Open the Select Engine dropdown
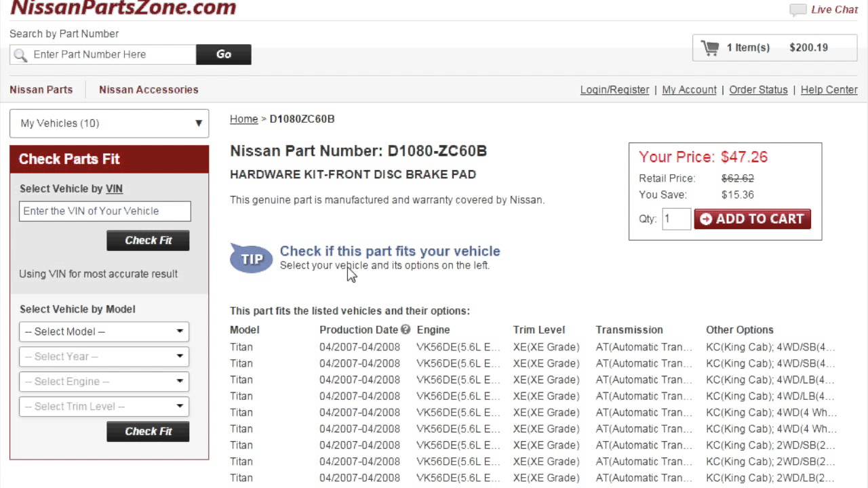This screenshot has height=488, width=868. pos(104,382)
